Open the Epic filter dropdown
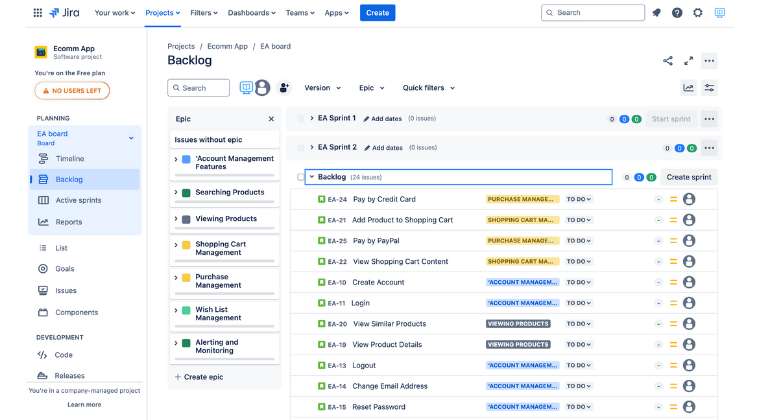760x420 pixels. (x=371, y=88)
